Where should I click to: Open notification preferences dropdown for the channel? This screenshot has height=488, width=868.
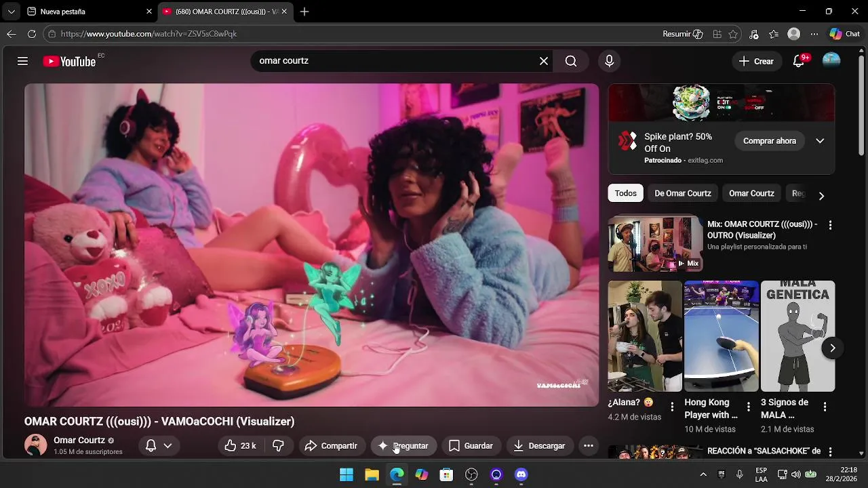coord(159,446)
